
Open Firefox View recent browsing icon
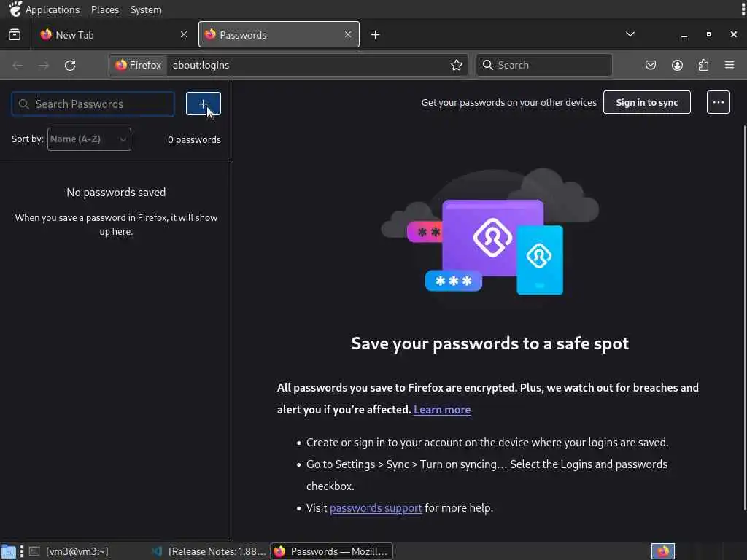pos(15,35)
